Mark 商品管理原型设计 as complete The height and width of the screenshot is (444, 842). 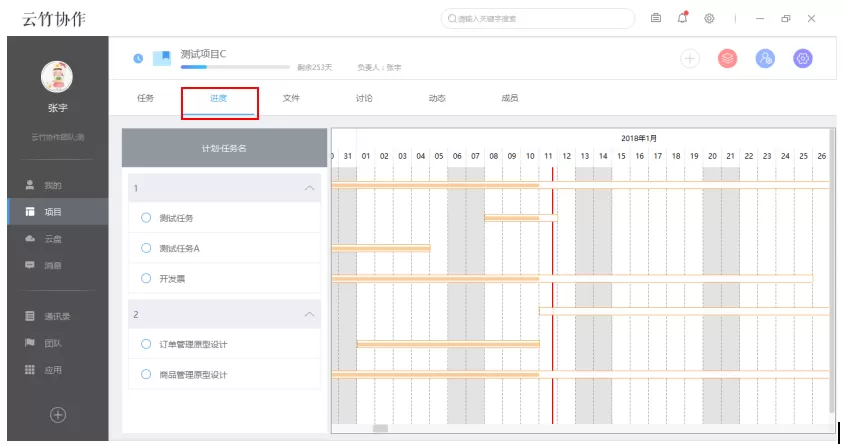146,374
